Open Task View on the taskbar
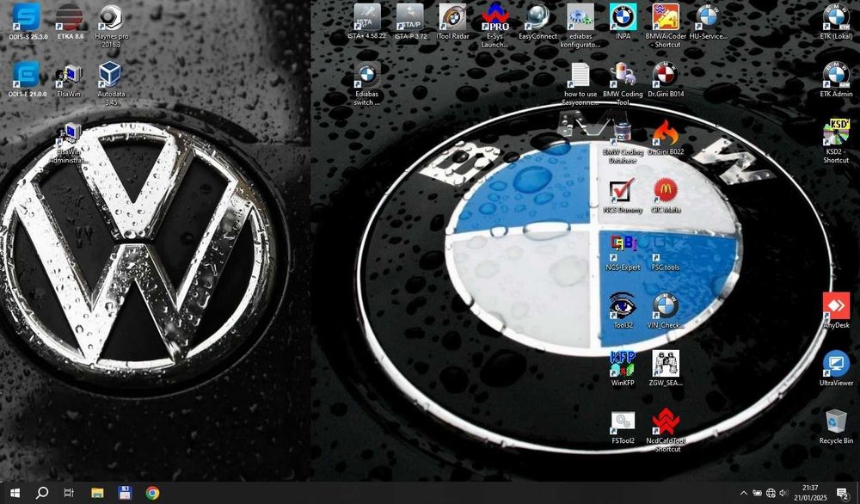The width and height of the screenshot is (860, 504). (69, 493)
